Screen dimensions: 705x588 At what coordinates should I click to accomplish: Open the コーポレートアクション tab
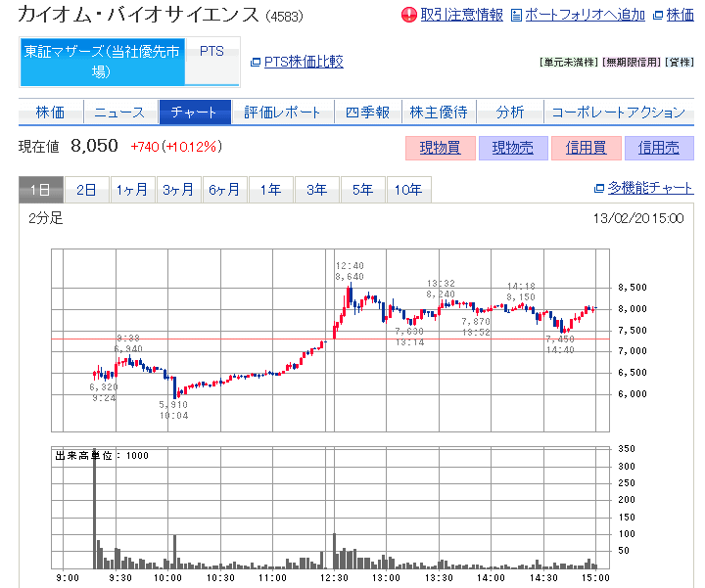coord(618,113)
